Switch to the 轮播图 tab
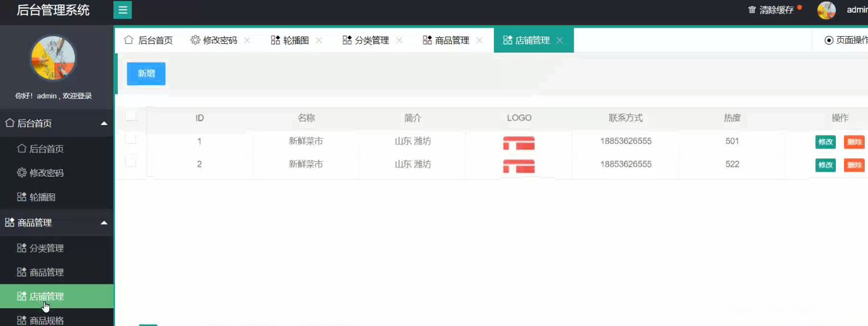This screenshot has width=868, height=326. click(x=297, y=40)
